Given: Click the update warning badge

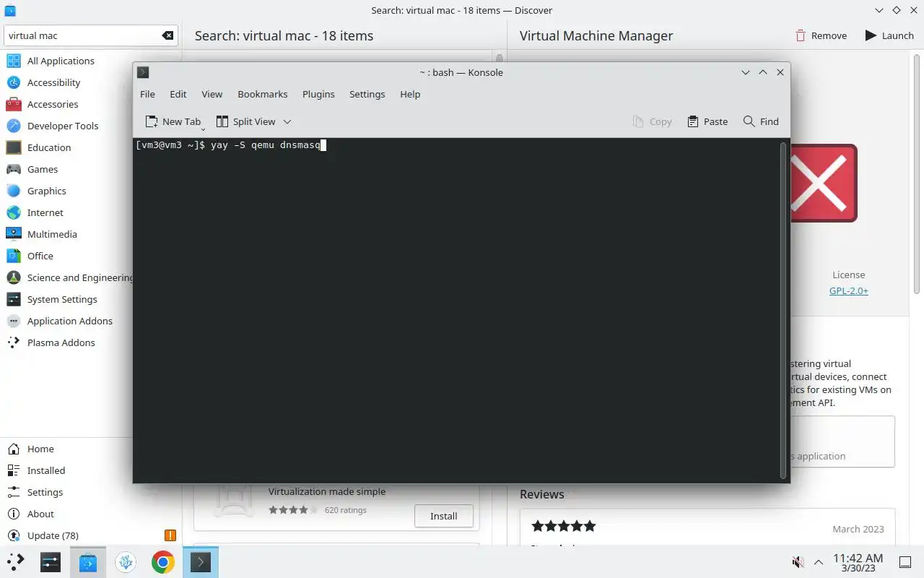Looking at the screenshot, I should [170, 535].
